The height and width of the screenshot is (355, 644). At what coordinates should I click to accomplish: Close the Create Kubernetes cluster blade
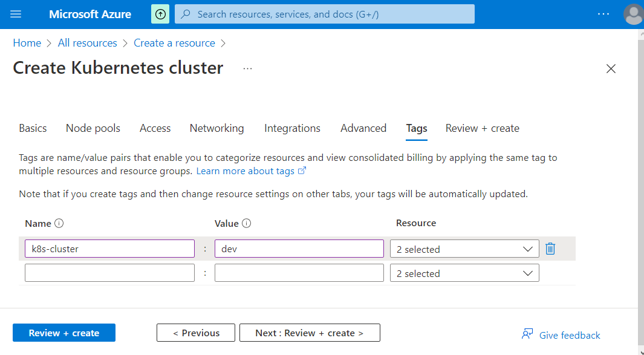(611, 68)
